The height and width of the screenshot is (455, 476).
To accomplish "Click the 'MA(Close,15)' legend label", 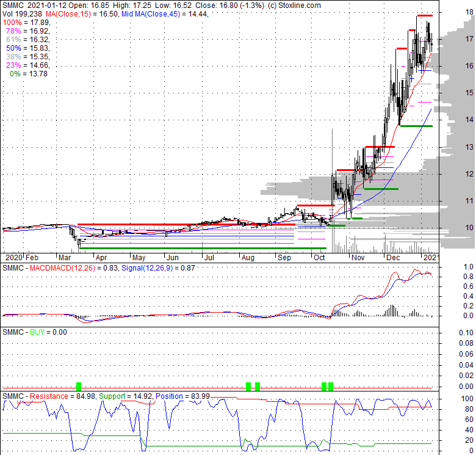I will [x=68, y=14].
